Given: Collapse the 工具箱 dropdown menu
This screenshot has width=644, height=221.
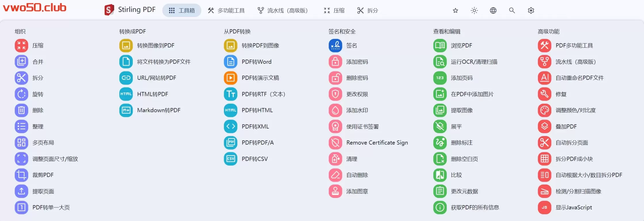Looking at the screenshot, I should [x=182, y=11].
